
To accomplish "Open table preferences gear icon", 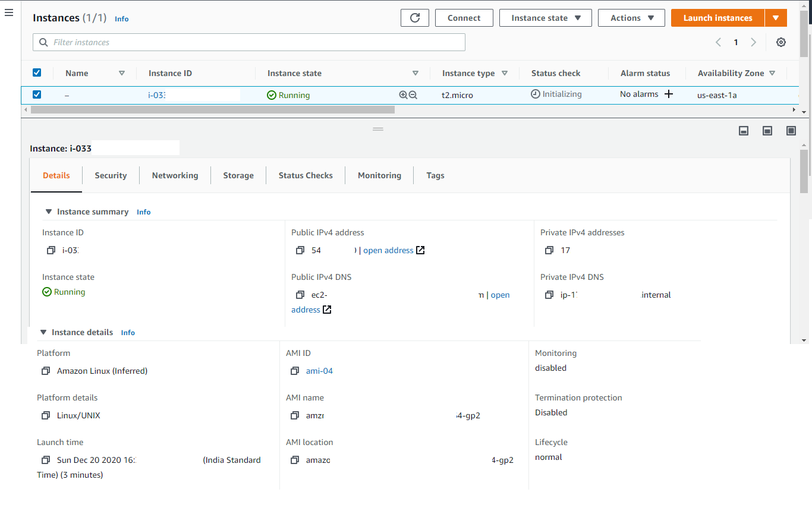I will coord(781,42).
